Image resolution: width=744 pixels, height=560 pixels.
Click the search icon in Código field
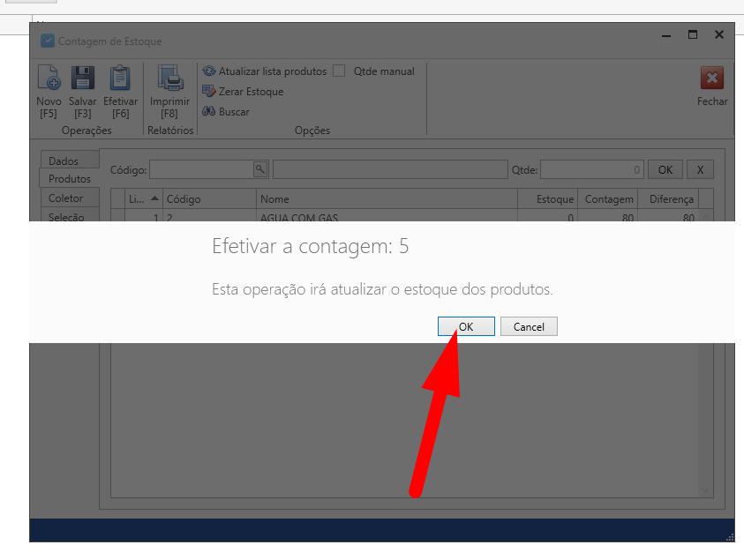click(x=259, y=169)
